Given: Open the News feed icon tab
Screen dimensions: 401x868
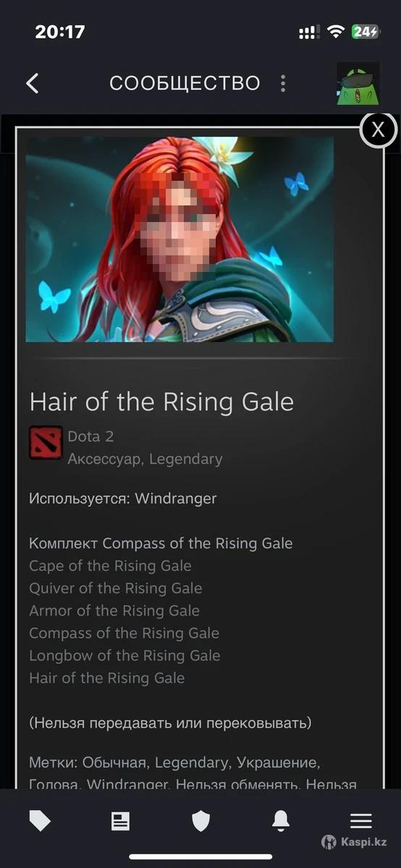Looking at the screenshot, I should coord(120,820).
